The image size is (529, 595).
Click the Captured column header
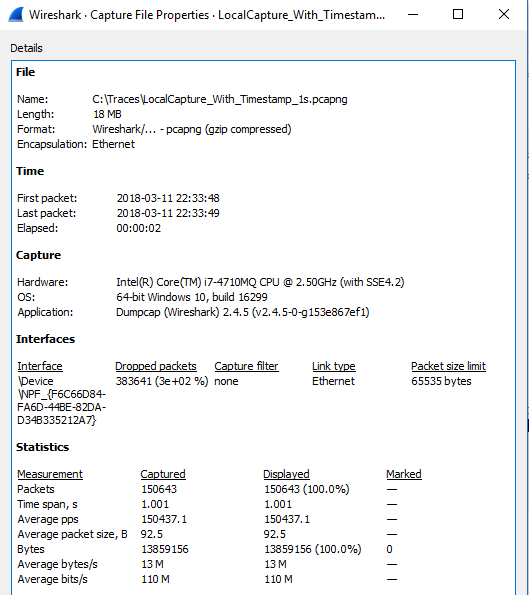[163, 474]
